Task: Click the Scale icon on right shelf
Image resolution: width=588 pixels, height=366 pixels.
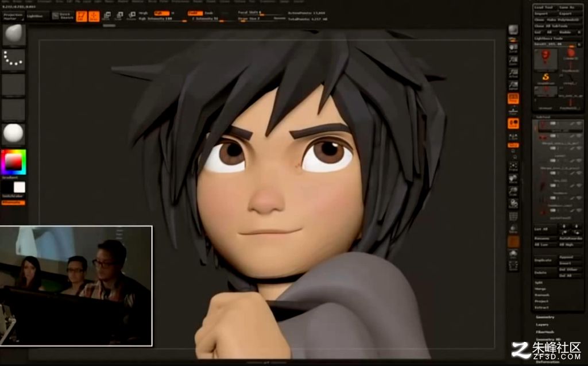Action: click(x=513, y=191)
